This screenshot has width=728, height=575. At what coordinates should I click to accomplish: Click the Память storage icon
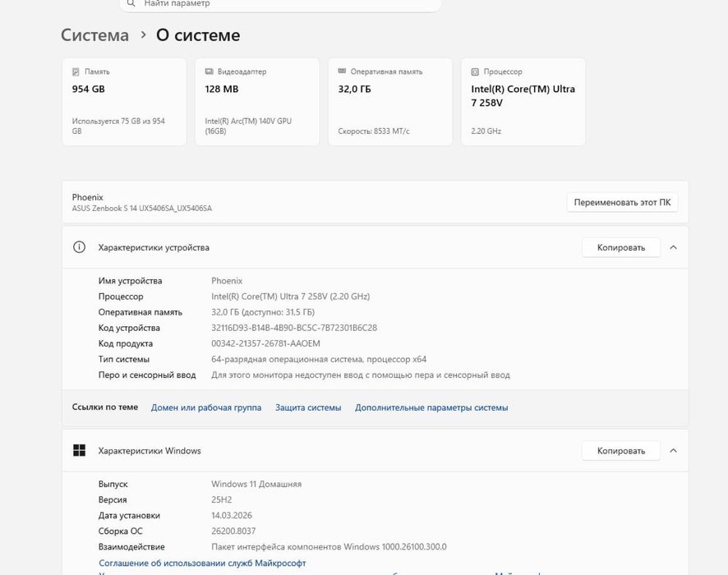76,71
